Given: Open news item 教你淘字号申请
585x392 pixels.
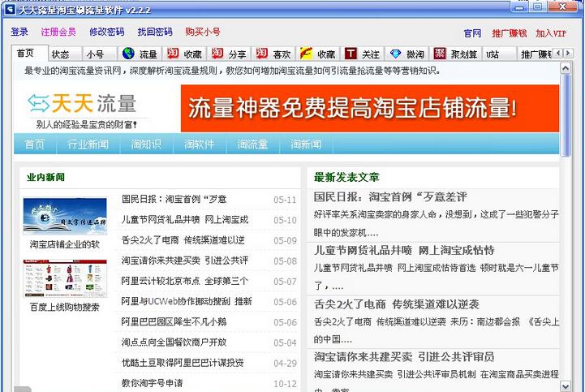Looking at the screenshot, I should (153, 383).
